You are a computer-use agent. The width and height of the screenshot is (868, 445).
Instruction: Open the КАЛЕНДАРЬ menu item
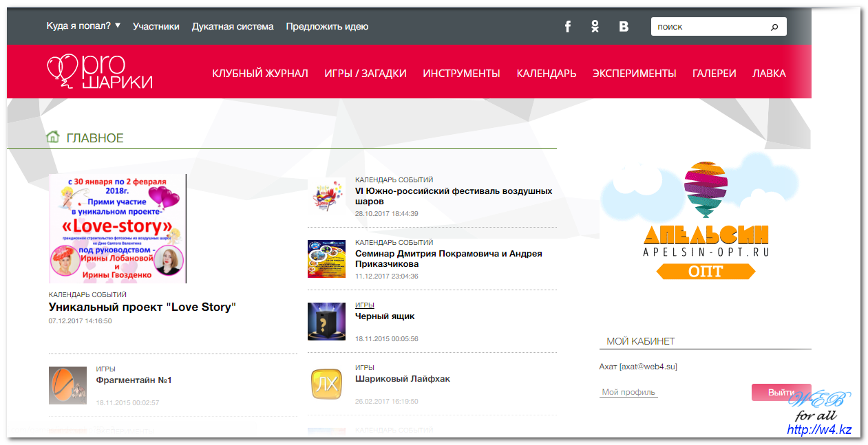click(547, 73)
